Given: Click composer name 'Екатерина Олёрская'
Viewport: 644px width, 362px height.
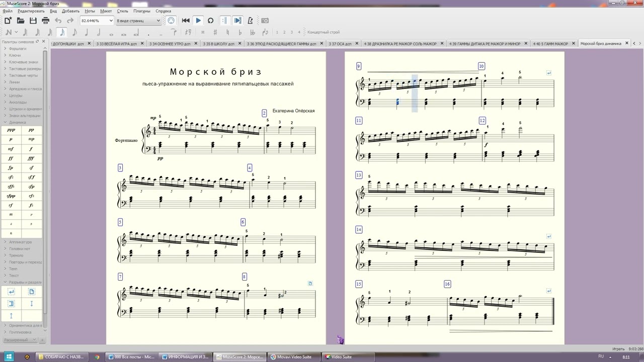Looking at the screenshot, I should point(293,111).
